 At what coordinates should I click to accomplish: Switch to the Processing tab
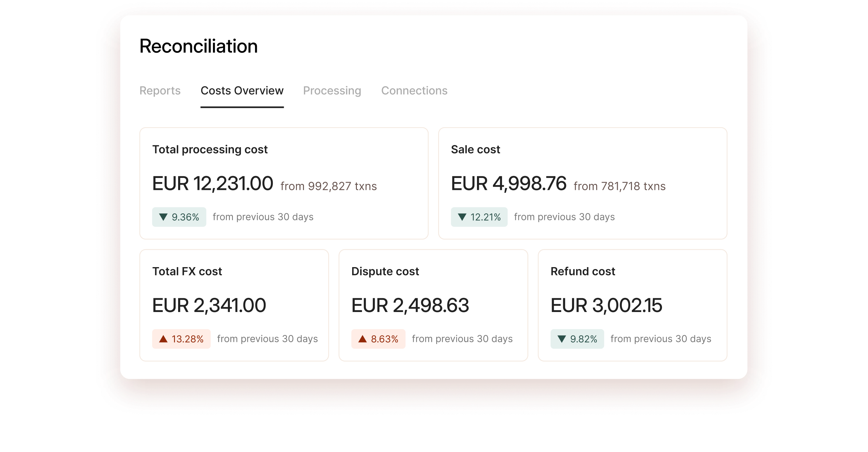click(x=332, y=90)
